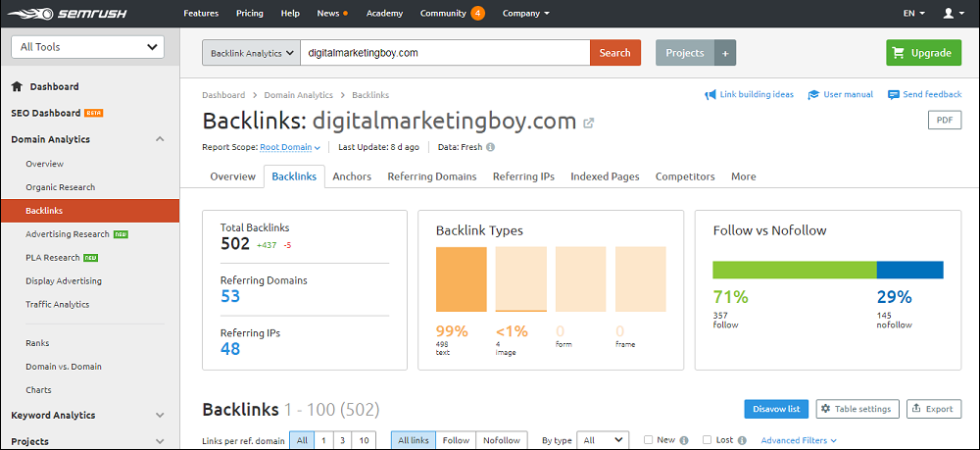This screenshot has height=450, width=980.
Task: Select All links per ref. domain
Action: pyautogui.click(x=302, y=440)
